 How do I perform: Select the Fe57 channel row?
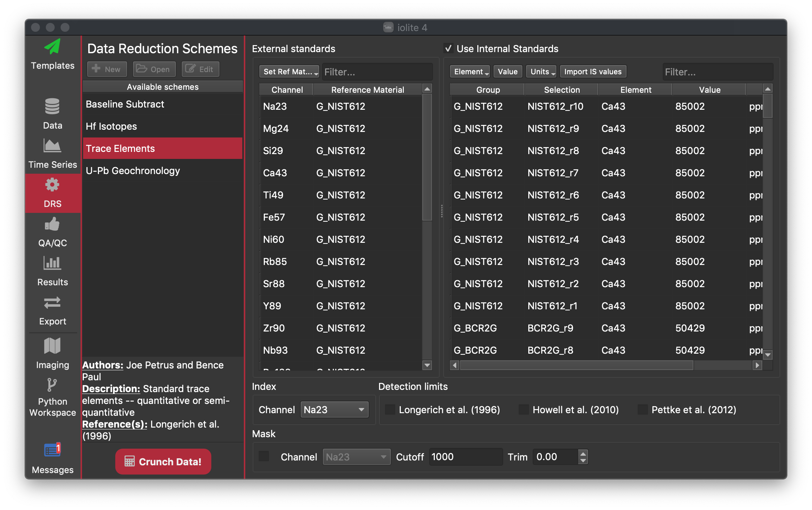(x=340, y=217)
